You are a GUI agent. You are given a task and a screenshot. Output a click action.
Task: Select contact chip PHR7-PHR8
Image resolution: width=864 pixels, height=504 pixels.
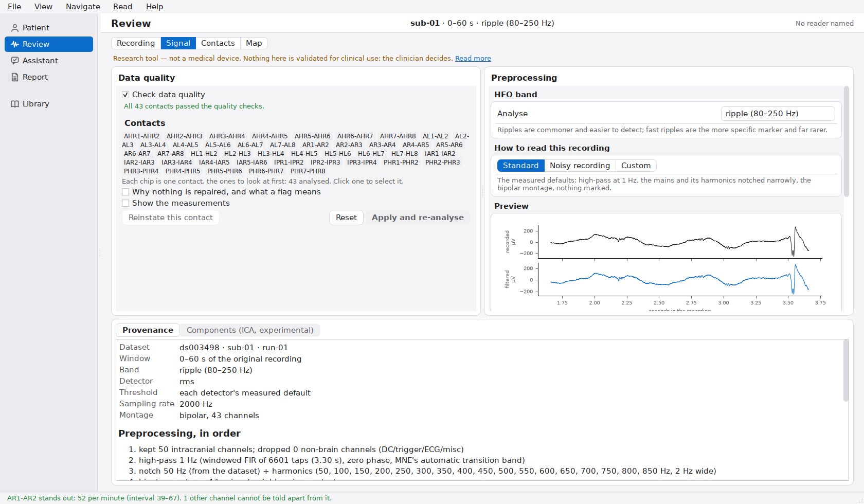pyautogui.click(x=308, y=171)
